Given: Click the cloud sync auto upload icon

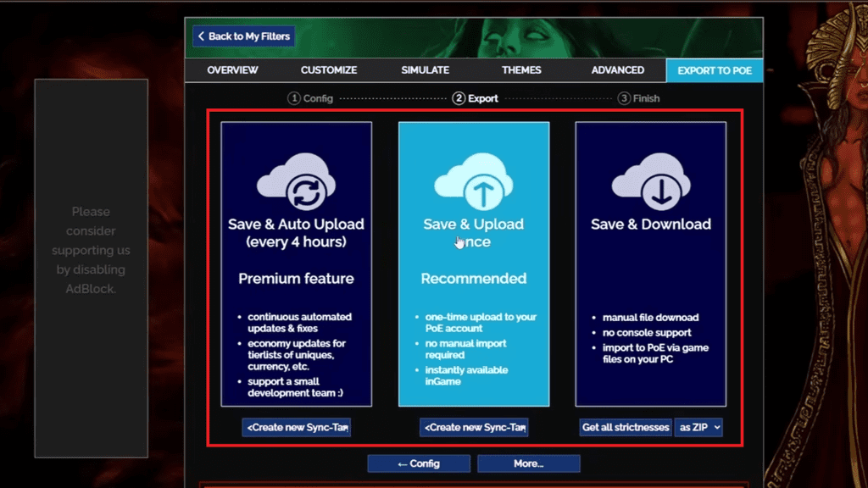Looking at the screenshot, I should pyautogui.click(x=296, y=181).
